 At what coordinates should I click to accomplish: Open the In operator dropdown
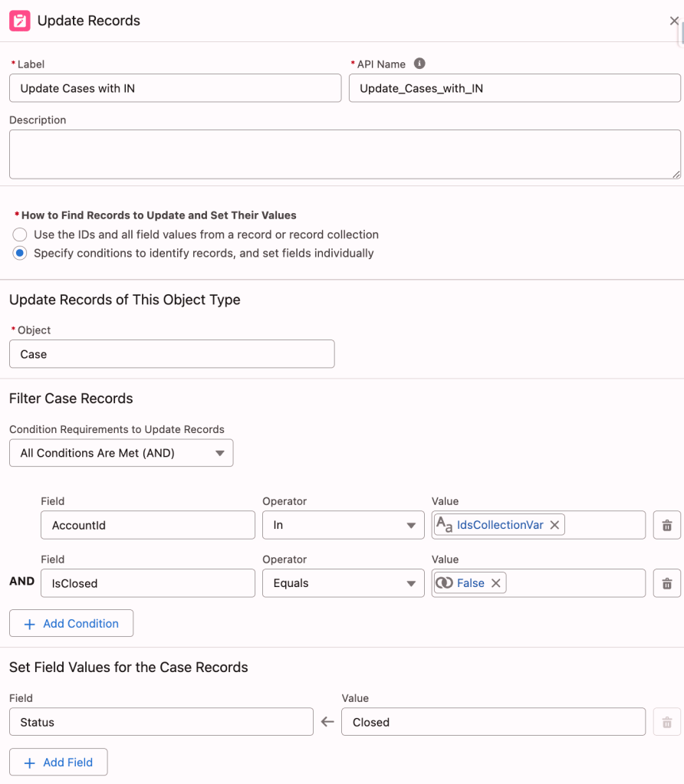point(343,525)
